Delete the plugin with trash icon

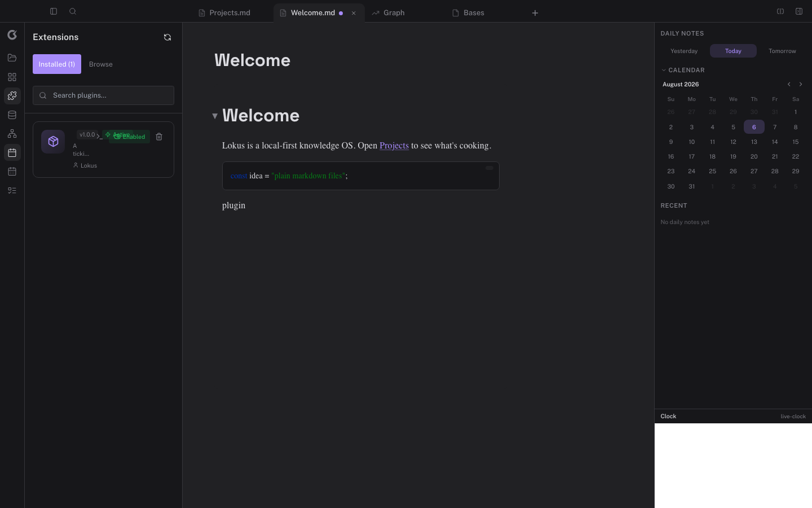click(x=159, y=137)
